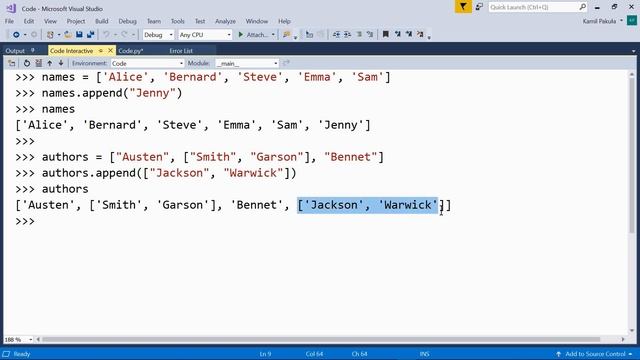Viewport: 640px width, 360px height.
Task: Click the Save All icon
Action: [90, 35]
